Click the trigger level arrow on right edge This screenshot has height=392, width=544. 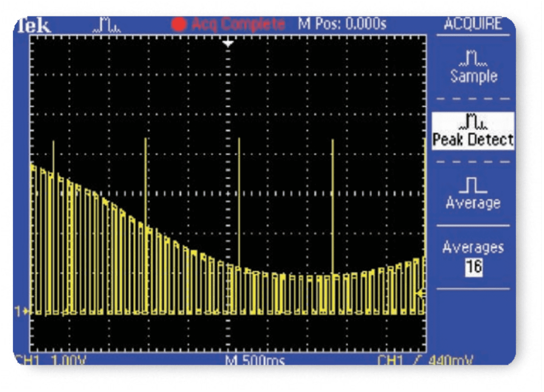421,294
